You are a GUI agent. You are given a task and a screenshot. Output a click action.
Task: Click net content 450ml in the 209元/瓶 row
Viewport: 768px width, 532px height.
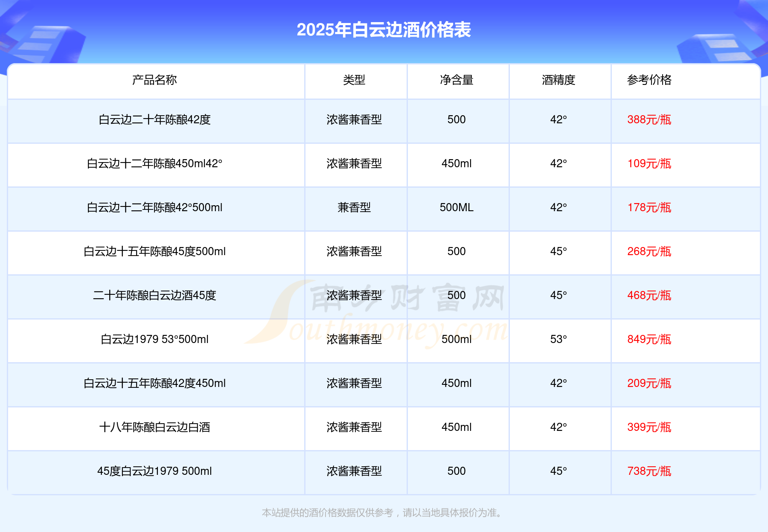[457, 383]
